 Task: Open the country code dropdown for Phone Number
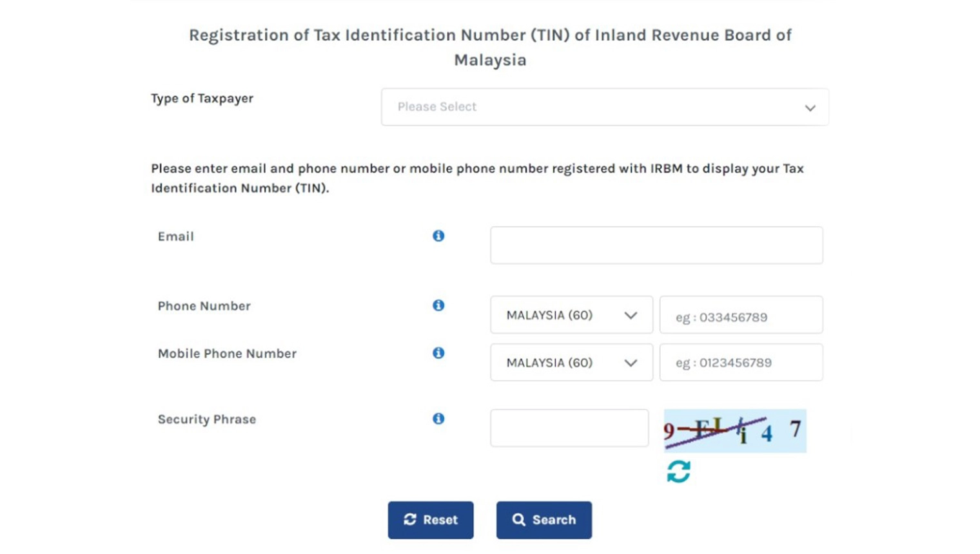pyautogui.click(x=571, y=315)
